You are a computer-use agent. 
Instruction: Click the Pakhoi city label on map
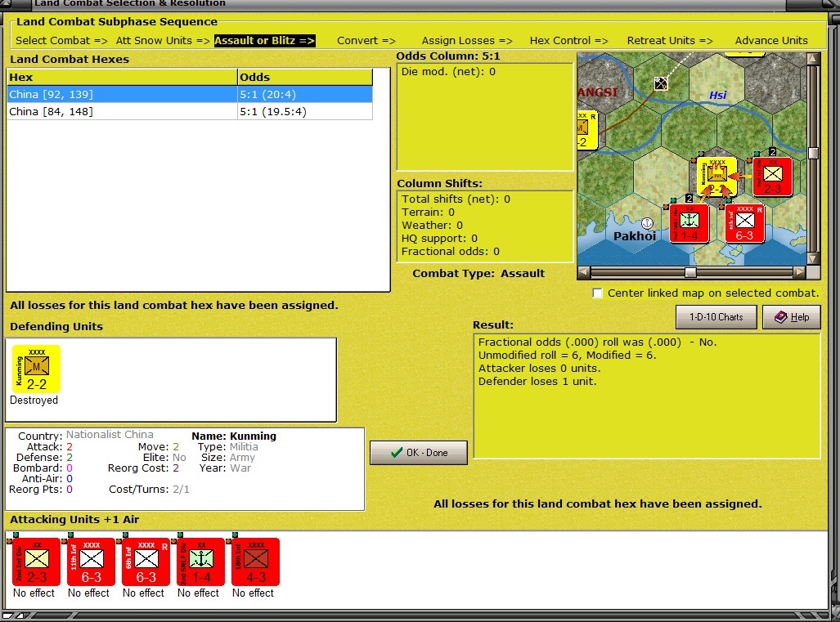634,236
